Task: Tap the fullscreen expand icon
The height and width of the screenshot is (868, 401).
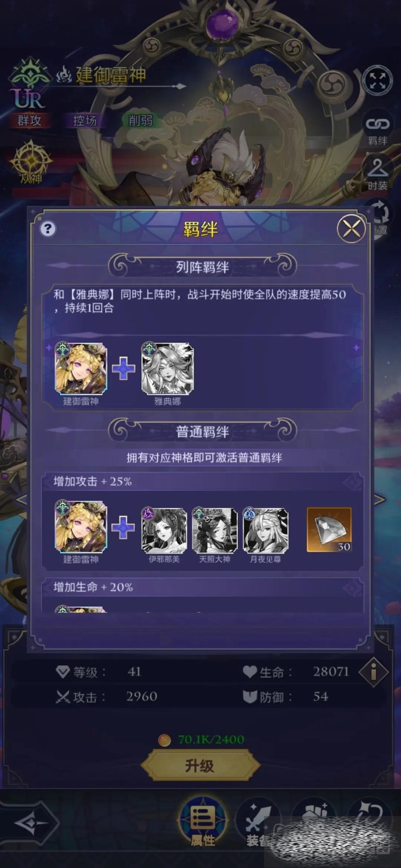Action: pyautogui.click(x=377, y=80)
